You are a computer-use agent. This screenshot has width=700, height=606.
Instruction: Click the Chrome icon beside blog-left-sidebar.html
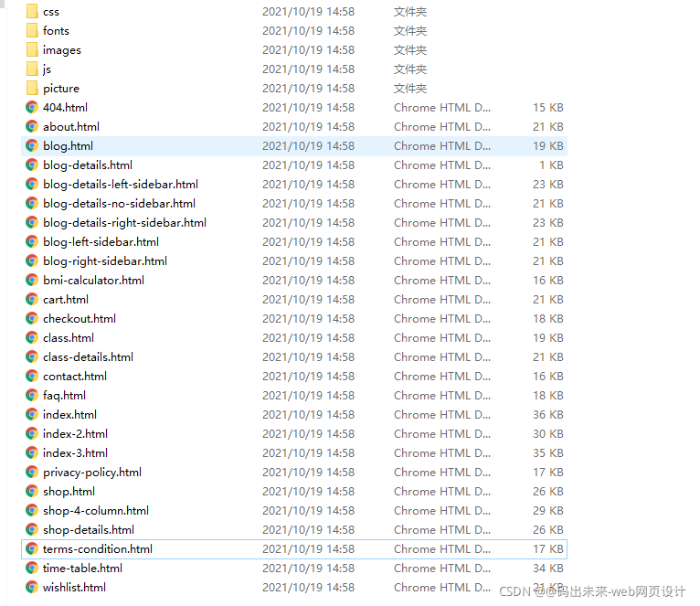pos(32,241)
